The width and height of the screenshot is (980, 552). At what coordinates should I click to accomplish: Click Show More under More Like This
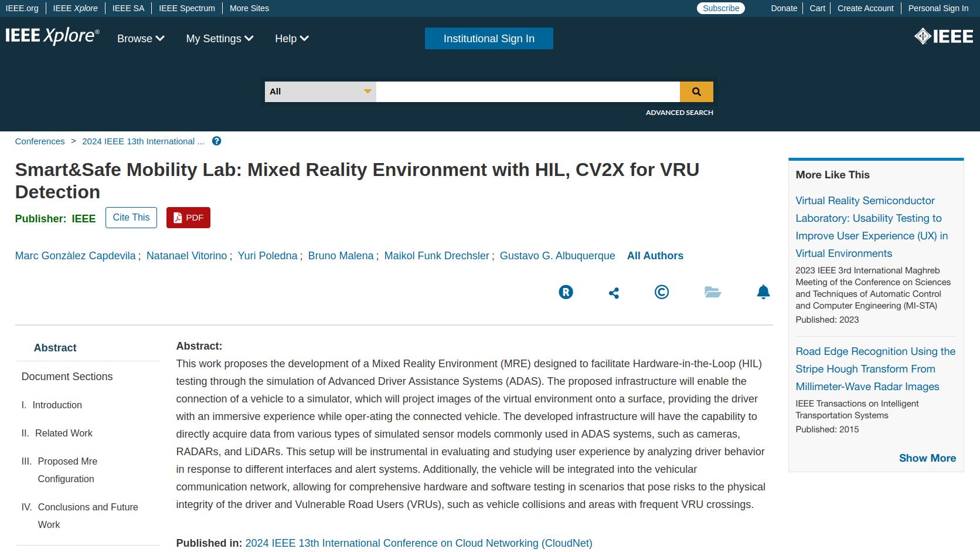[x=927, y=458]
